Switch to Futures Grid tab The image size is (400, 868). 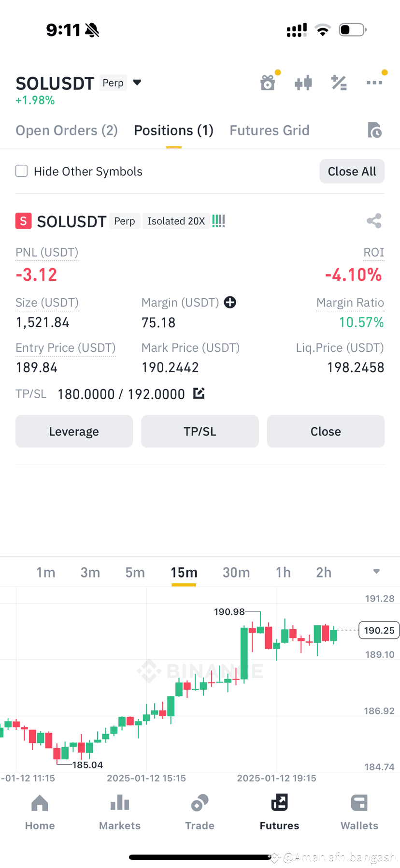(x=270, y=130)
